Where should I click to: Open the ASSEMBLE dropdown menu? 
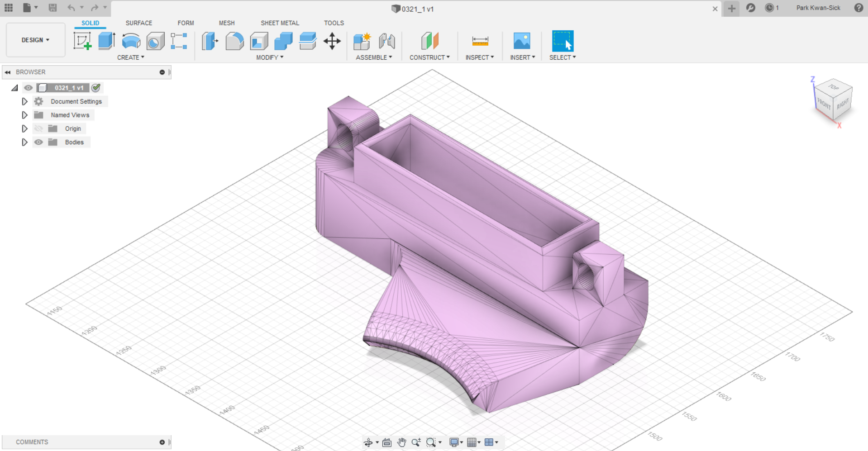click(x=374, y=57)
